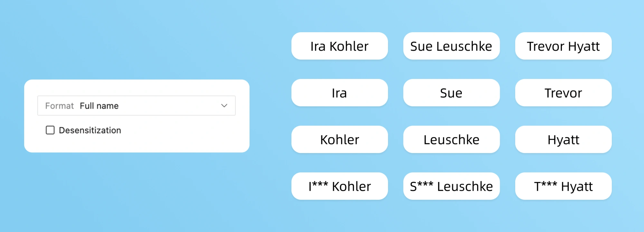This screenshot has width=644, height=232.
Task: Click the Full name selected value
Action: point(99,106)
